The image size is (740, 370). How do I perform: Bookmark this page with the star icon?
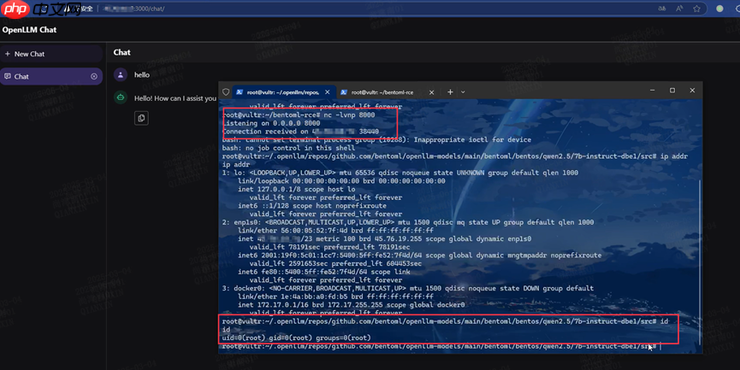coord(697,8)
